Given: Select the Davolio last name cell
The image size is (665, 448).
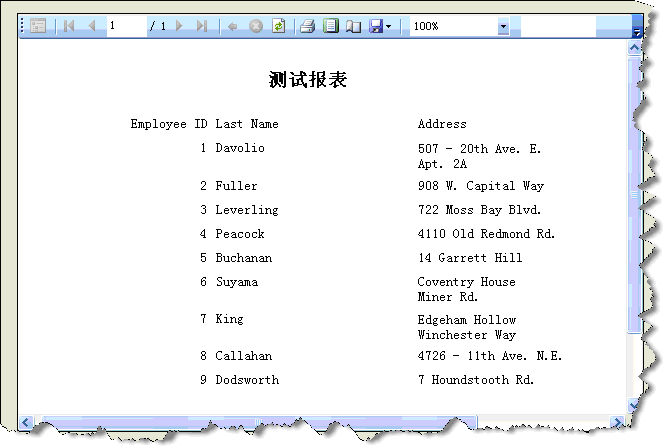Looking at the screenshot, I should pyautogui.click(x=240, y=148).
